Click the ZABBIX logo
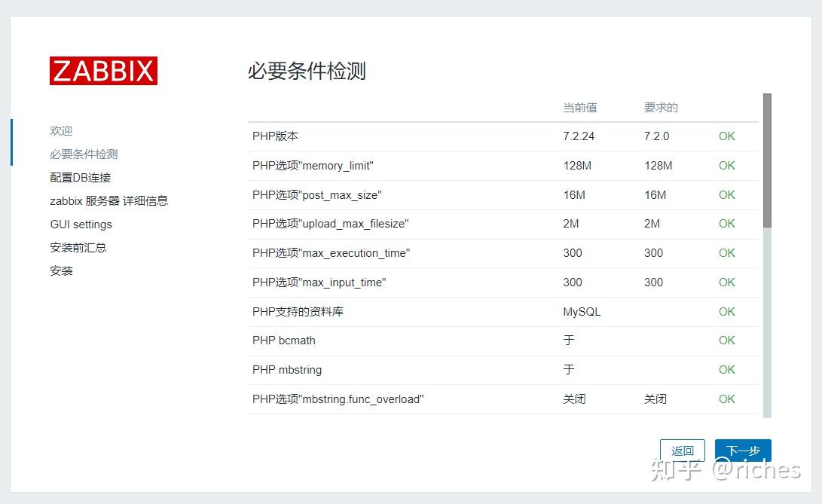The width and height of the screenshot is (822, 504). [103, 71]
